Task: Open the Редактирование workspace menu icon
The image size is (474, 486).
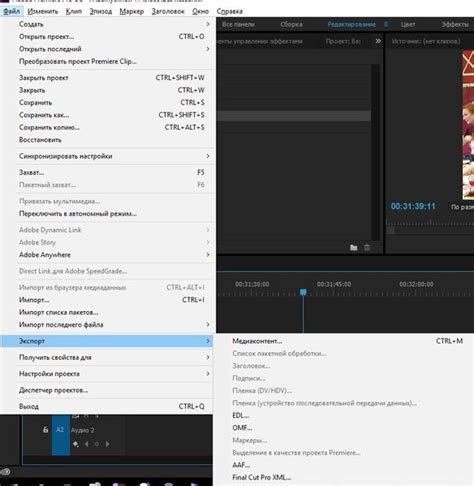Action: [x=386, y=24]
